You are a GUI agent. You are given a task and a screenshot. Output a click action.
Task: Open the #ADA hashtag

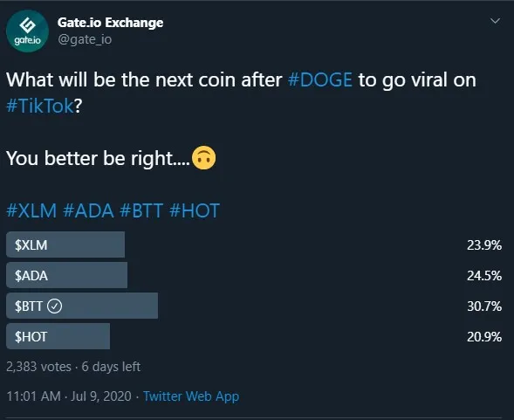[x=88, y=210]
